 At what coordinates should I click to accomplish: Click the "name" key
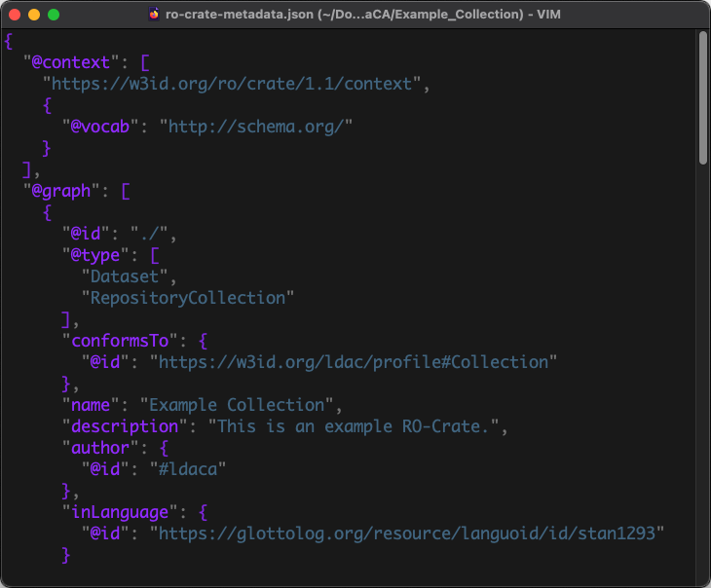click(91, 405)
